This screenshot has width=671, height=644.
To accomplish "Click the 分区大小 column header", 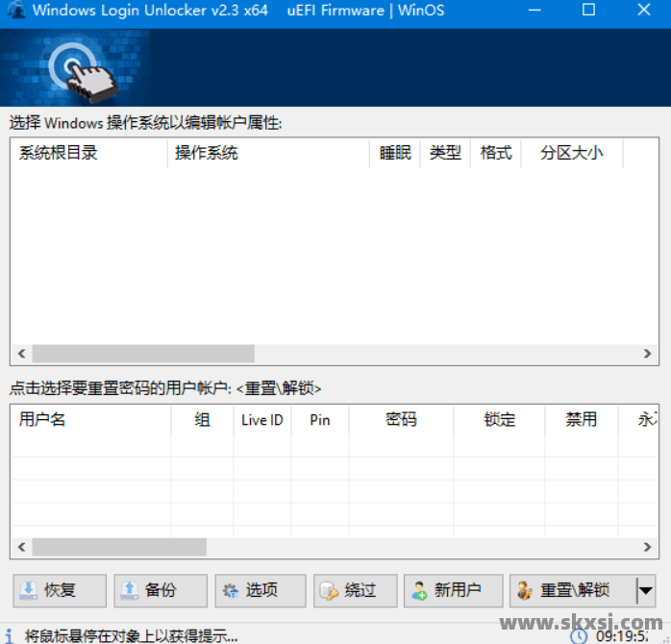I will click(572, 153).
